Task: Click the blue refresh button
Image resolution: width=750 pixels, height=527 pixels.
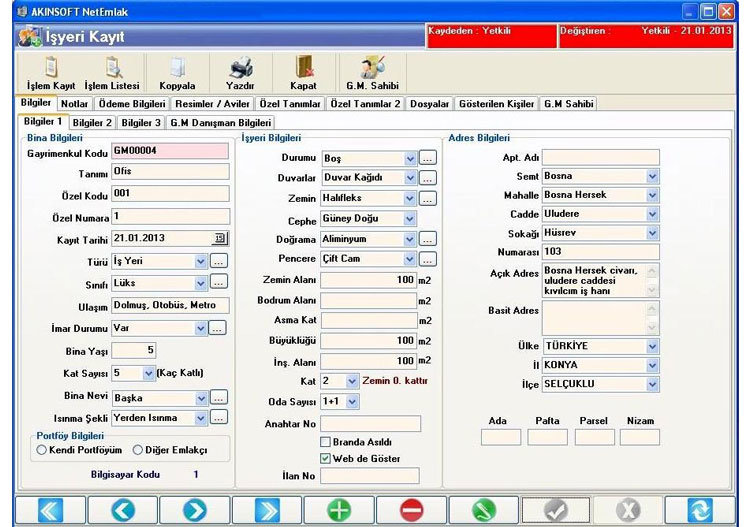Action: pyautogui.click(x=700, y=510)
